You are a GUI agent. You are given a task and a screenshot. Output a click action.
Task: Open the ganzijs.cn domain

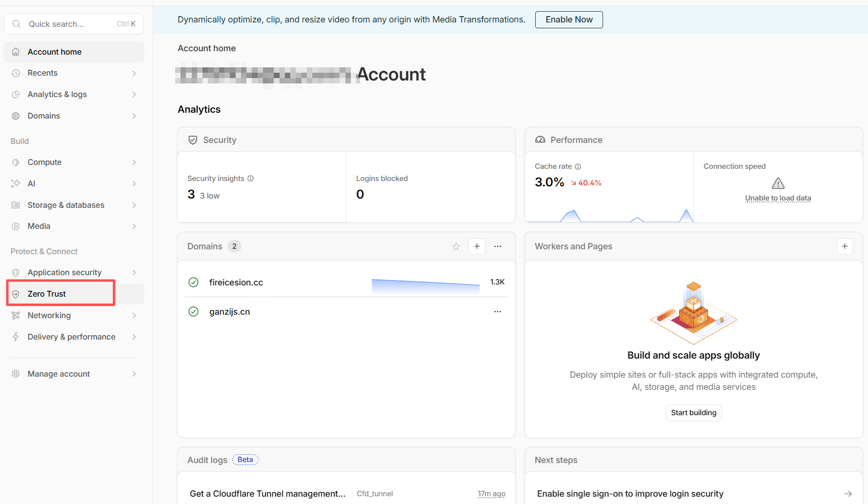(x=229, y=312)
